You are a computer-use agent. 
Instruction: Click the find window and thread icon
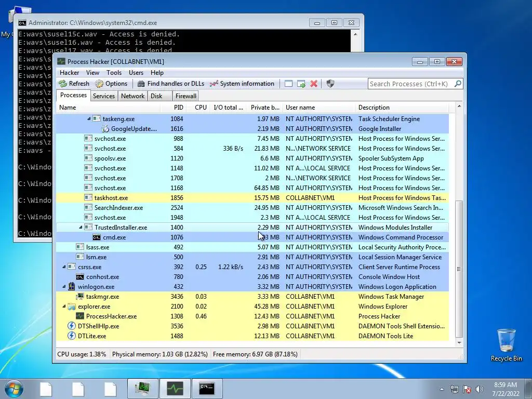tap(301, 84)
